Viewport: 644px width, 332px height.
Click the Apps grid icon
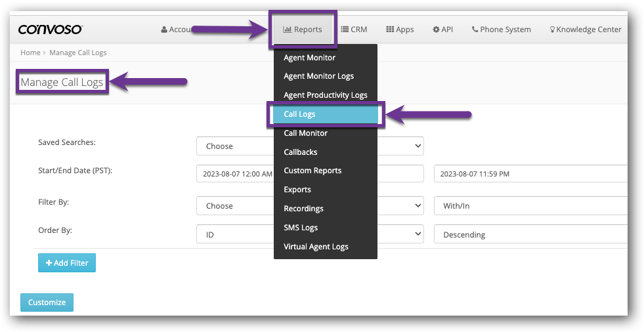390,30
